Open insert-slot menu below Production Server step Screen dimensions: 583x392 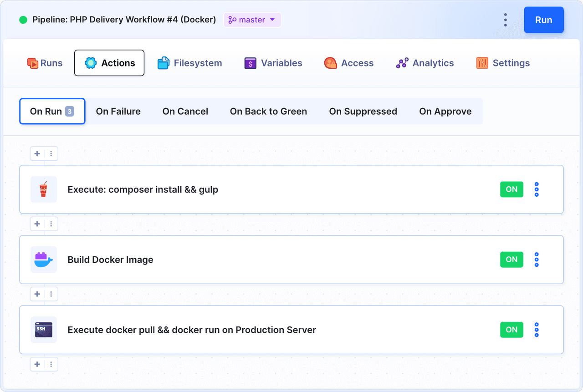click(x=51, y=364)
